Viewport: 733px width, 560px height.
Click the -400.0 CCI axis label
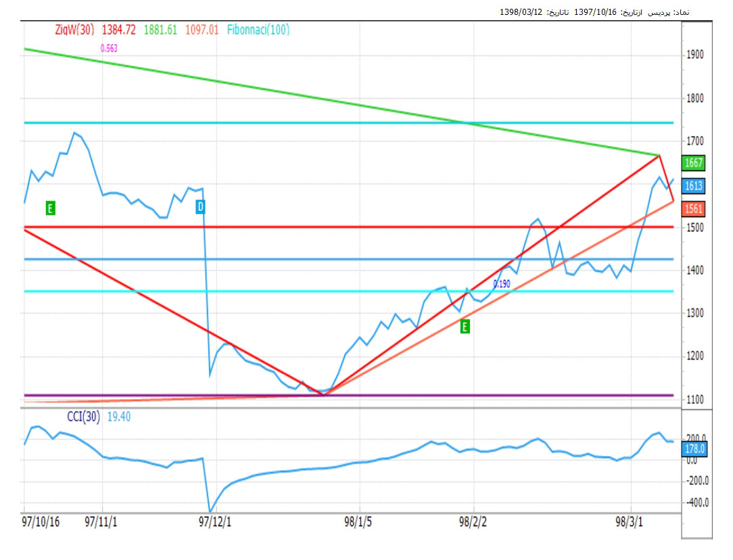coord(696,503)
